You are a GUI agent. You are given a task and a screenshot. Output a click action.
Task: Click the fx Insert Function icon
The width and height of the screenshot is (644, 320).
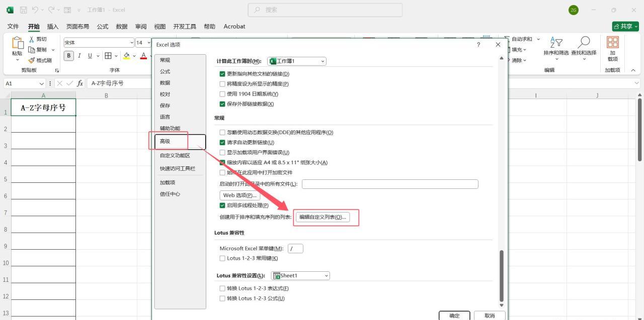(x=80, y=83)
